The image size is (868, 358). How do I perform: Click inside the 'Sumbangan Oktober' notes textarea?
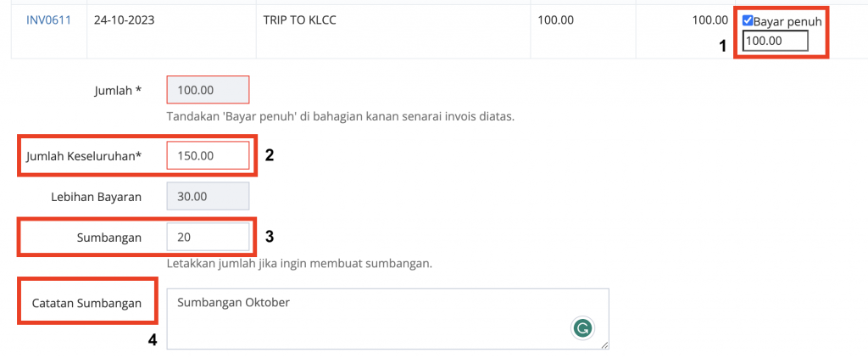387,319
